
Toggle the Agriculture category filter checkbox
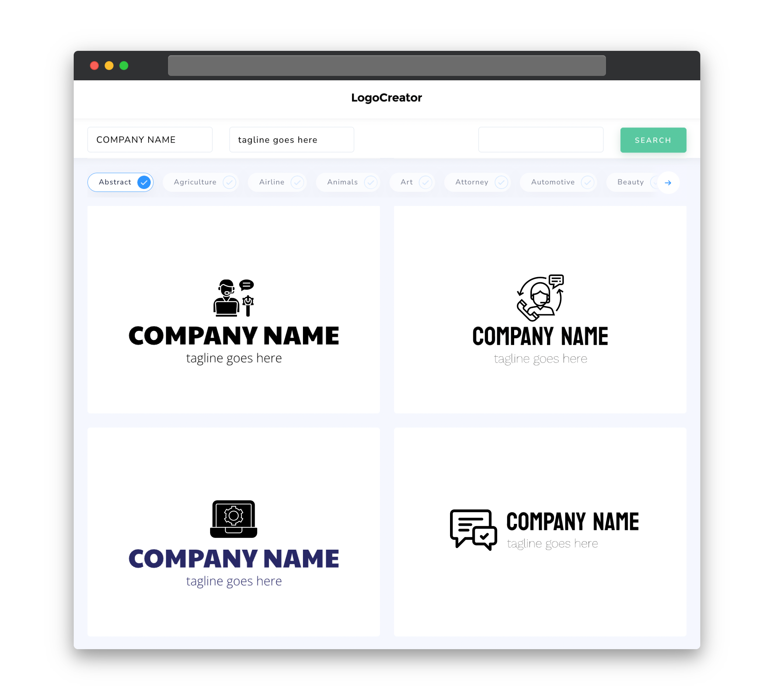click(x=229, y=182)
